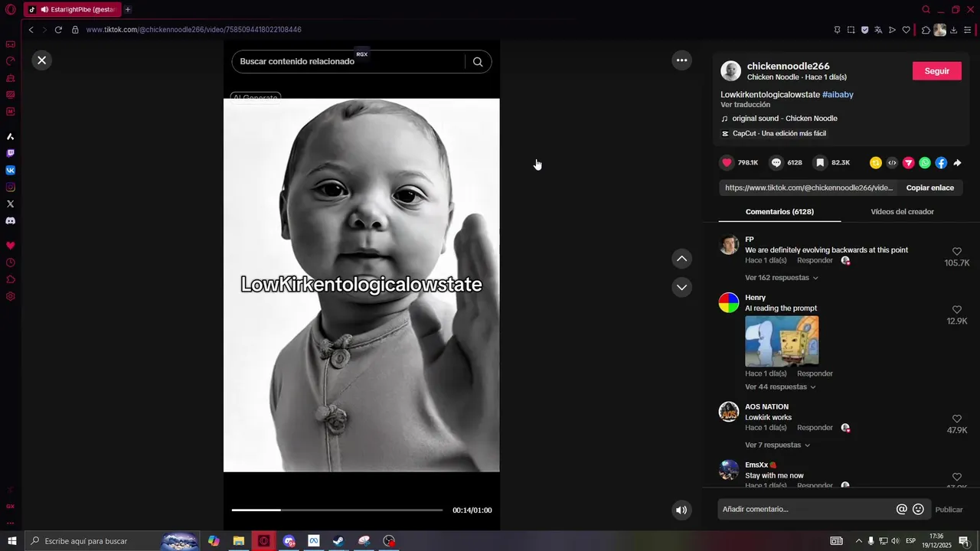This screenshot has height=551, width=980.
Task: Share the video to WhatsApp
Action: tap(925, 162)
